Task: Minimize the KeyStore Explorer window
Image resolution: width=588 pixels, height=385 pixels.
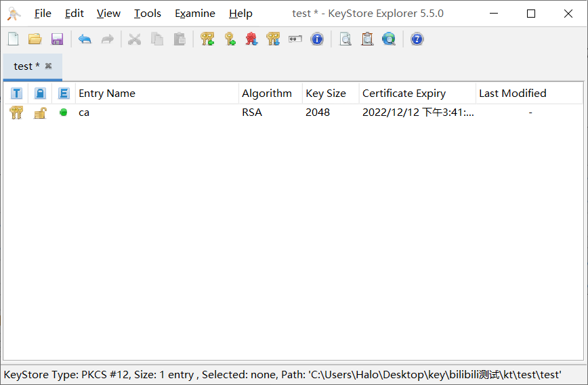Action: 494,14
